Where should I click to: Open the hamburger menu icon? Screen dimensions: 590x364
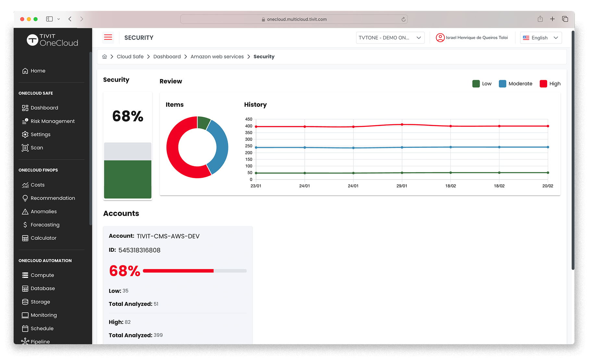click(x=108, y=37)
